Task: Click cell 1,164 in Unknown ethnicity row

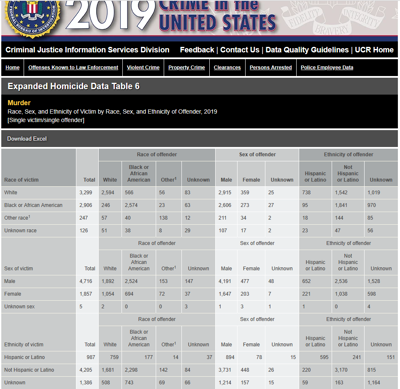Action: 374,382
